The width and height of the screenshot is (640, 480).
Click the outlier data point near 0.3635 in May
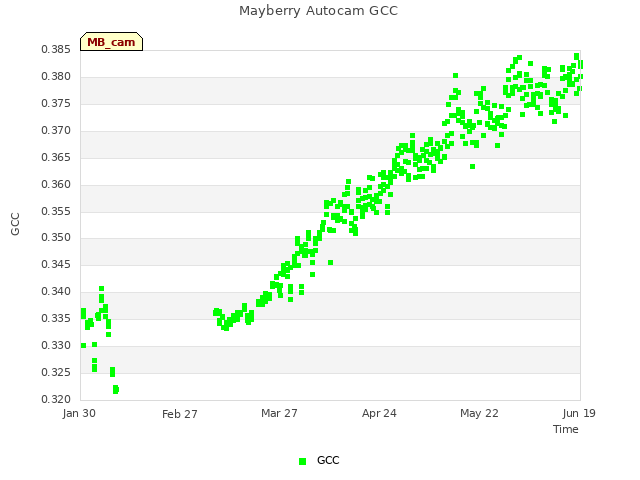pos(472,167)
